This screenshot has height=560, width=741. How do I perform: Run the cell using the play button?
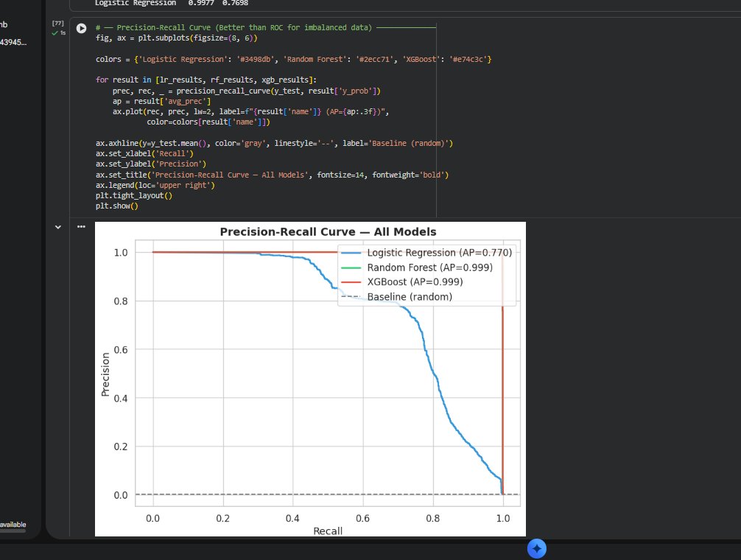(x=81, y=28)
